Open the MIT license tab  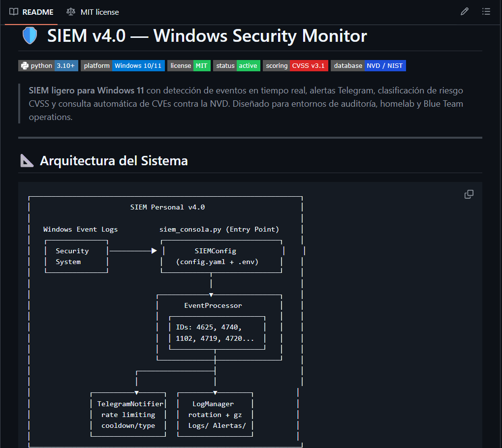(x=98, y=12)
